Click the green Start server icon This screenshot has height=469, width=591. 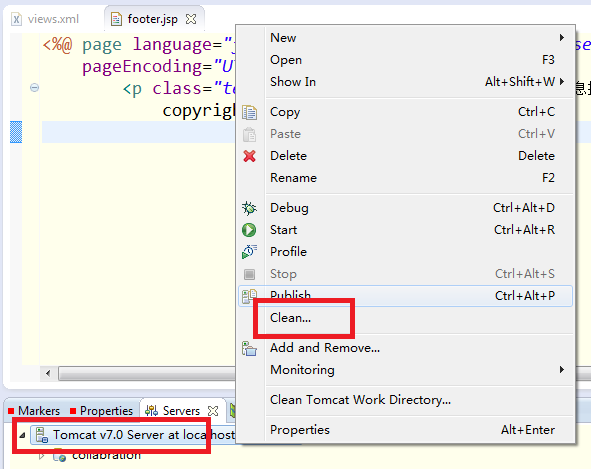(249, 230)
